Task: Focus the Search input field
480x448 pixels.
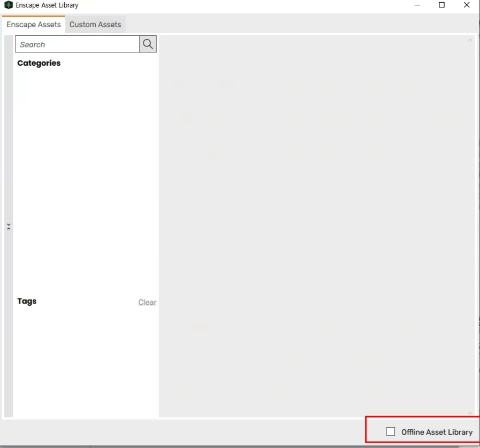Action: tap(78, 44)
